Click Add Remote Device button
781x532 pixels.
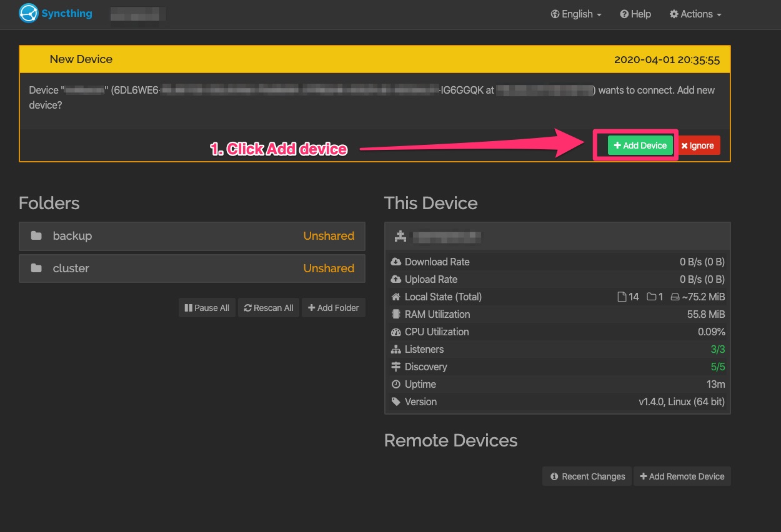click(682, 476)
